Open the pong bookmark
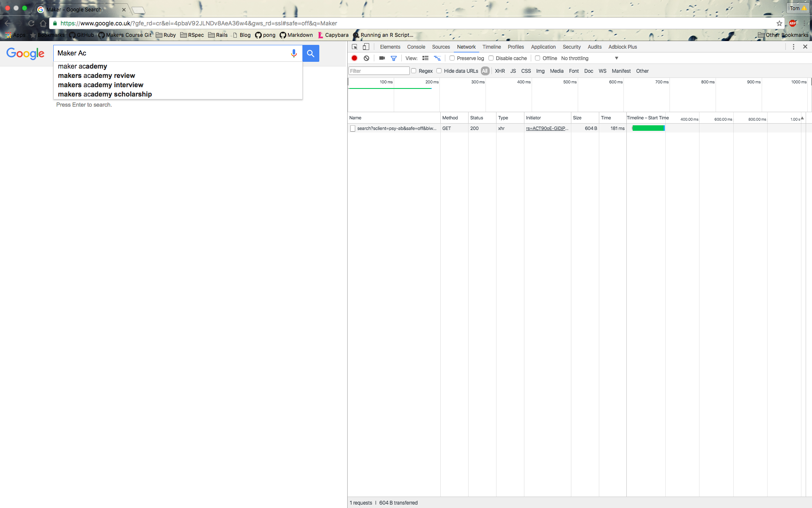 265,35
